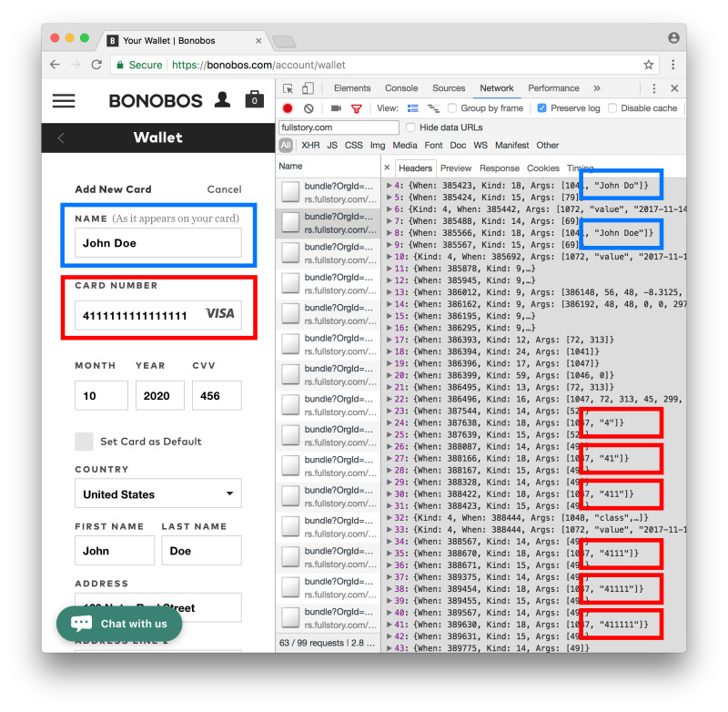
Task: Clear the network log
Action: pos(308,108)
